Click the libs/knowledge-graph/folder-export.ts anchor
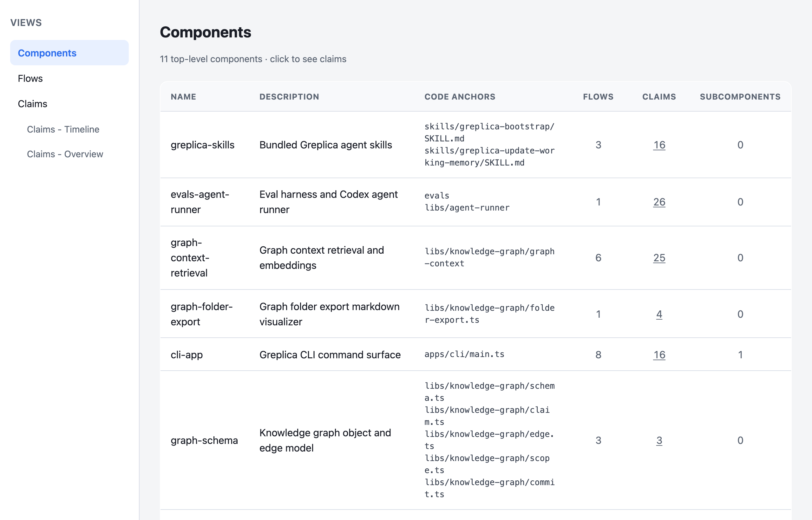 coord(489,314)
